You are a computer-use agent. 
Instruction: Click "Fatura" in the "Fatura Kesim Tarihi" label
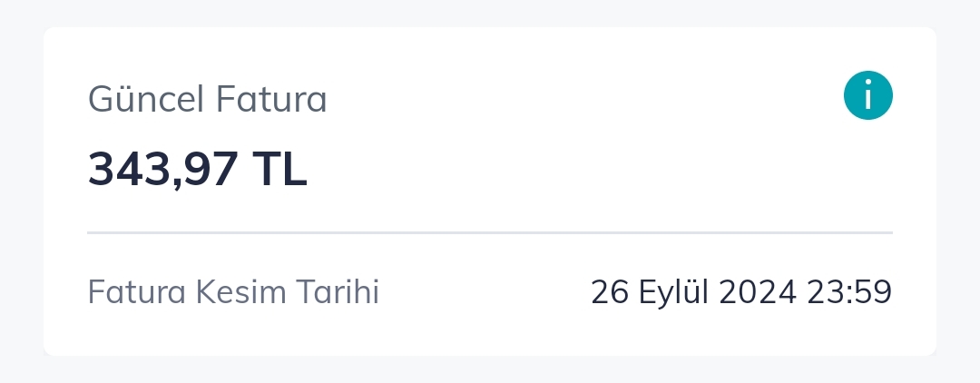[x=132, y=292]
